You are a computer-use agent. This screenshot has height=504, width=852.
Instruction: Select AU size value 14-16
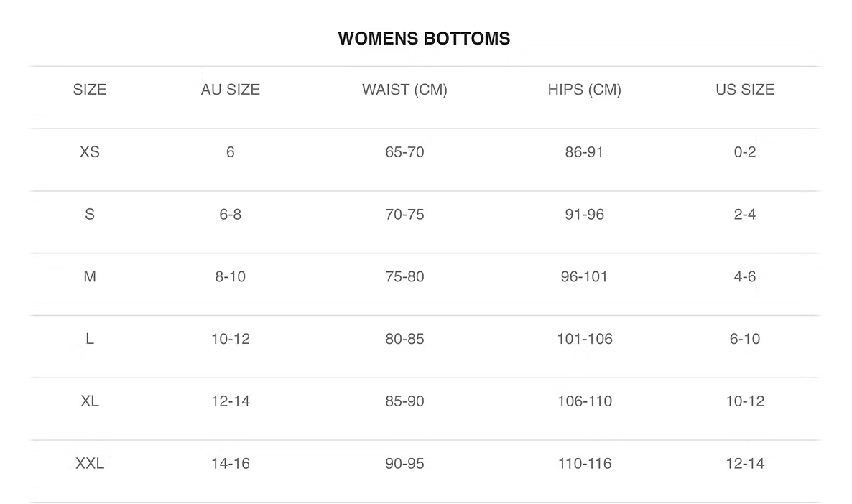click(x=231, y=463)
